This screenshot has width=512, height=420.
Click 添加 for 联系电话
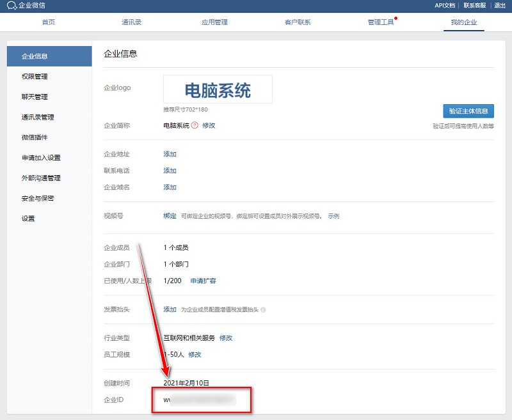170,171
